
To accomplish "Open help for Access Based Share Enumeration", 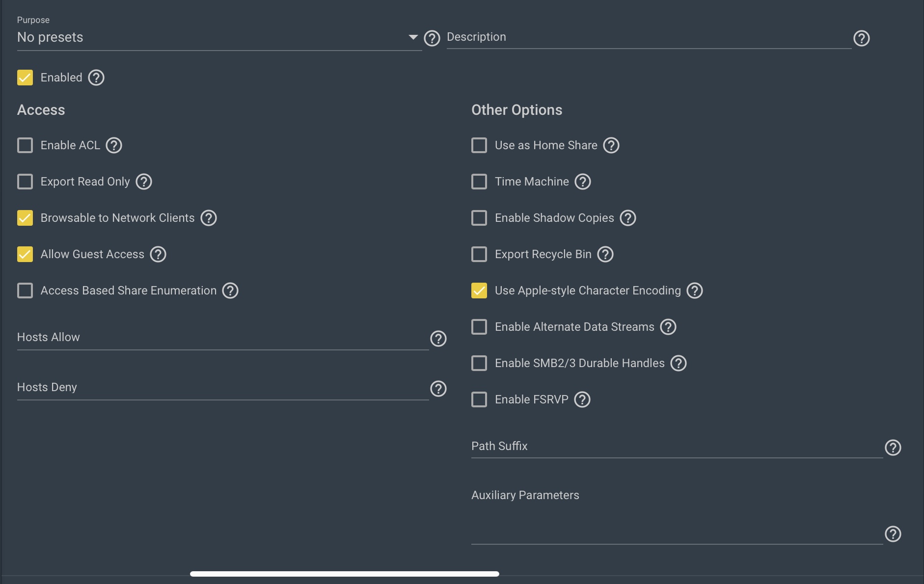I will point(230,291).
